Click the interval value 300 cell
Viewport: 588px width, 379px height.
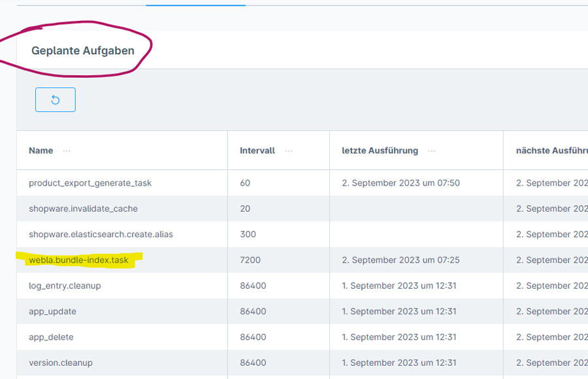(248, 235)
